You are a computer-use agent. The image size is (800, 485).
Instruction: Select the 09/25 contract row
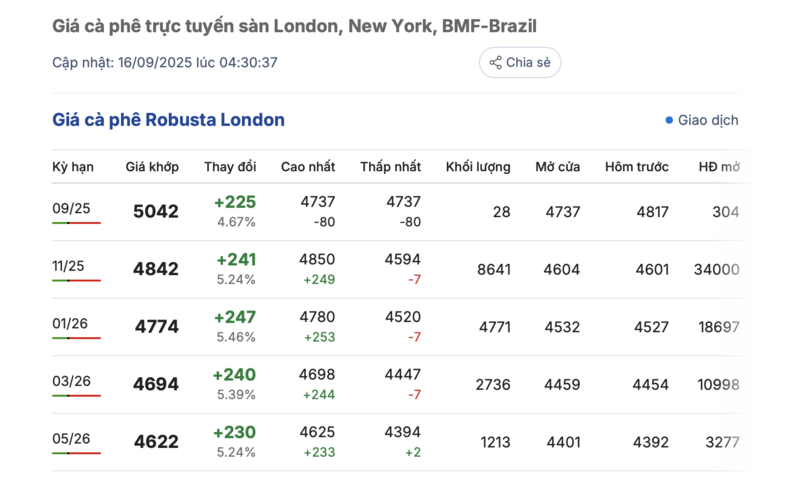71,208
